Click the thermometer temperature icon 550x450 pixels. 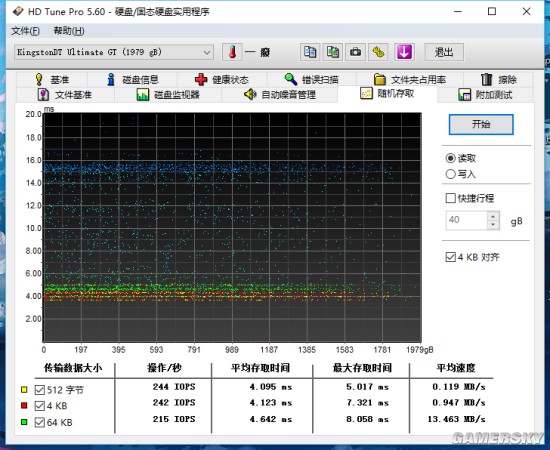tap(232, 52)
